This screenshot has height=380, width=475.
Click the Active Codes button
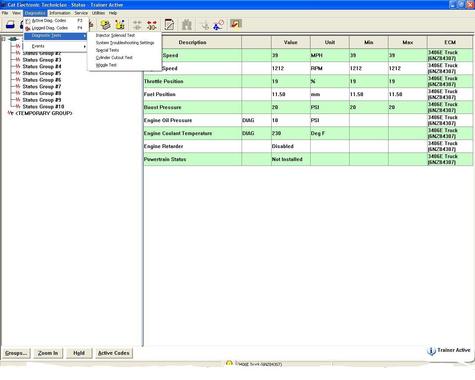click(x=114, y=353)
